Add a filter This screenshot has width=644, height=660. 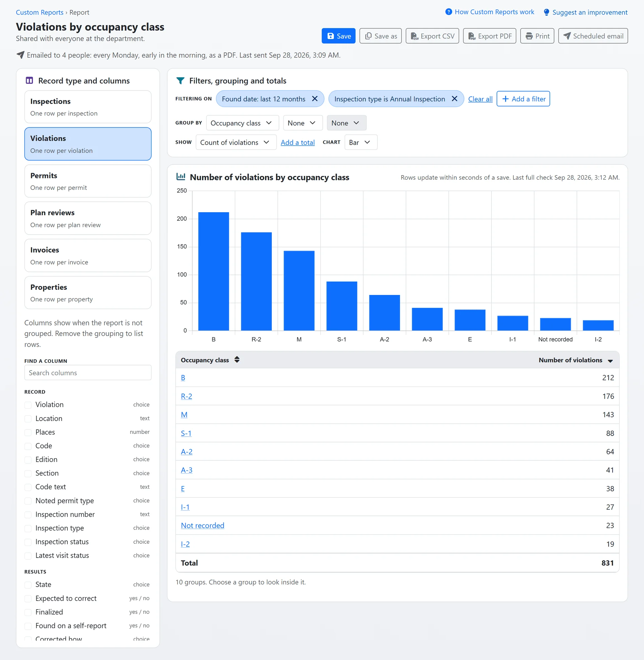[x=523, y=99]
